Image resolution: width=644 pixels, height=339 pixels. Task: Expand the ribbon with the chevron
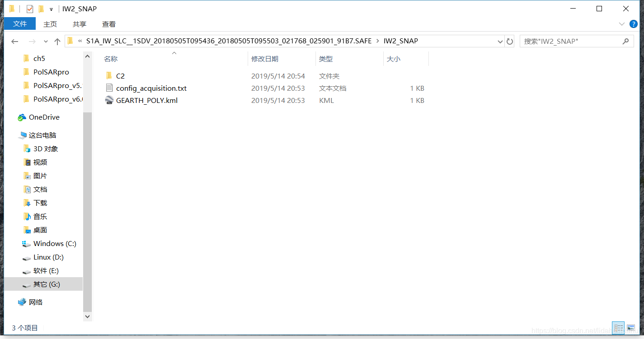pos(622,23)
